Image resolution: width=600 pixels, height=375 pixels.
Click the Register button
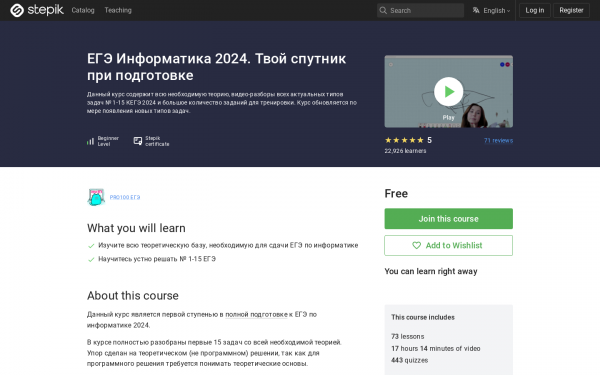571,10
